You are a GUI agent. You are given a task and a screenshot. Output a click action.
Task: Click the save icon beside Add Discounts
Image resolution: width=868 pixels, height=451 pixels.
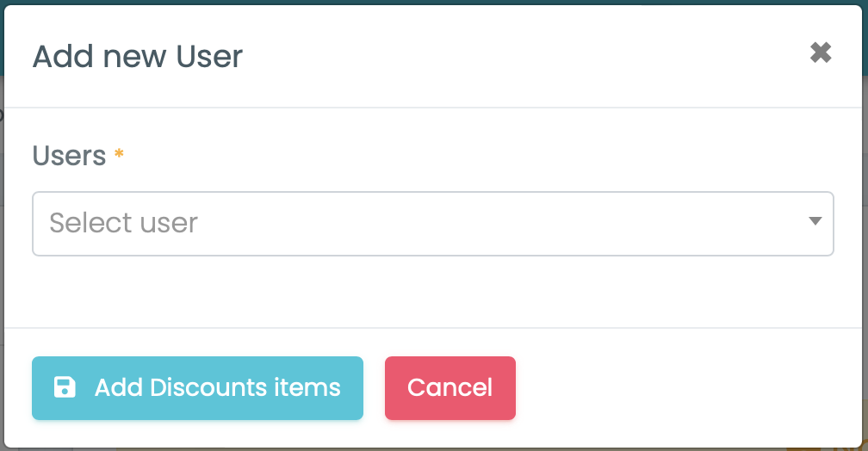[65, 387]
